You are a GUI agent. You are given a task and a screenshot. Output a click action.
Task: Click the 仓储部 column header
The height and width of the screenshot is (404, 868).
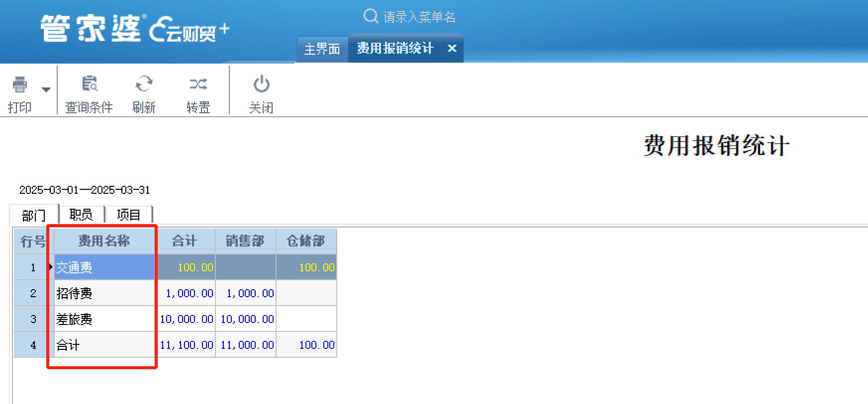pos(306,242)
